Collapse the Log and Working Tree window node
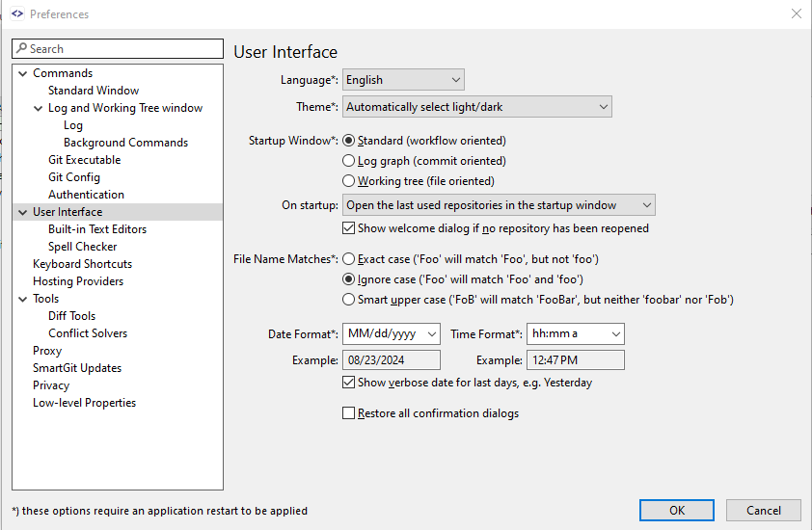This screenshot has height=530, width=812. coord(39,108)
